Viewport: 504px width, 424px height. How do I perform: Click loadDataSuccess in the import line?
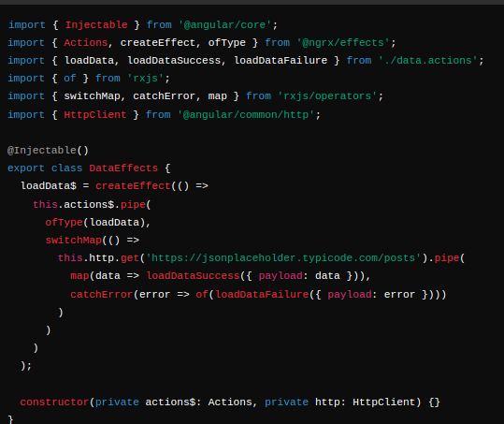(x=174, y=61)
